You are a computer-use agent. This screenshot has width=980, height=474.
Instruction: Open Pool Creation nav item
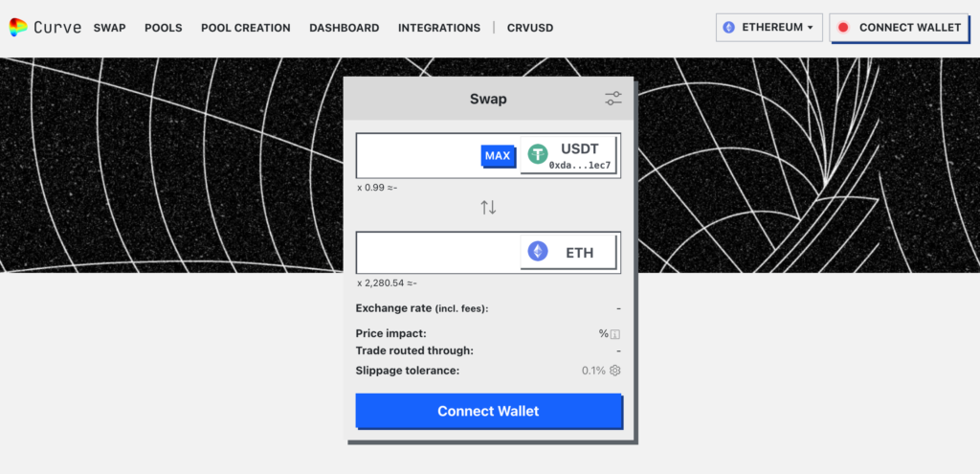click(246, 28)
